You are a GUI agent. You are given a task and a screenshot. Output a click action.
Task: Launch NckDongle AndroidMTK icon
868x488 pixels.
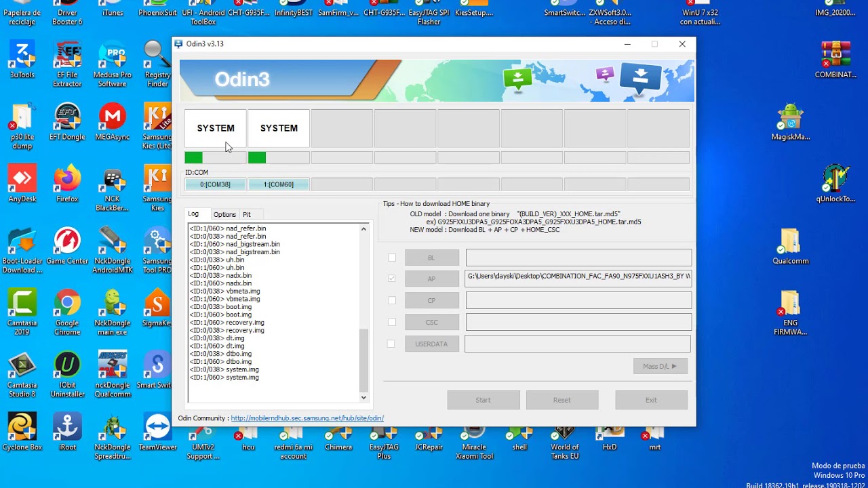113,251
